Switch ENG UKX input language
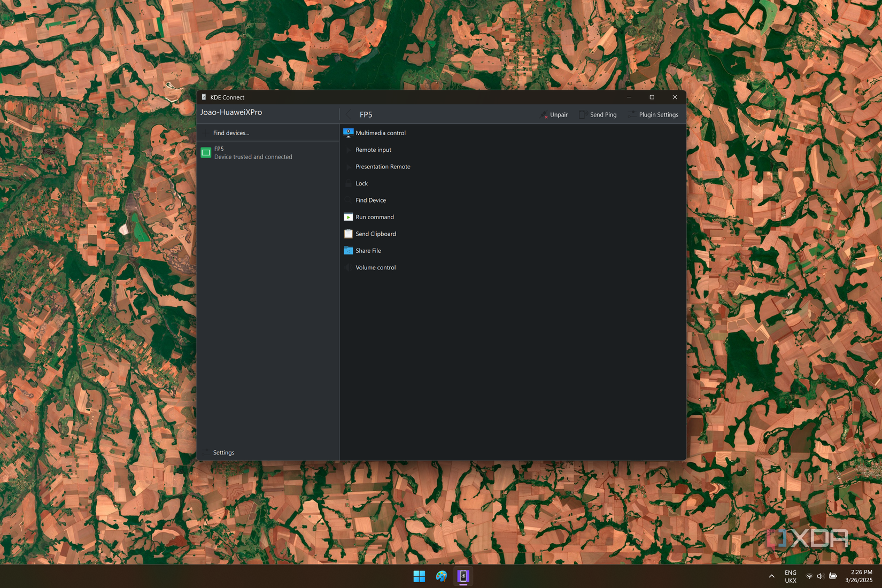882x588 pixels. pos(791,576)
